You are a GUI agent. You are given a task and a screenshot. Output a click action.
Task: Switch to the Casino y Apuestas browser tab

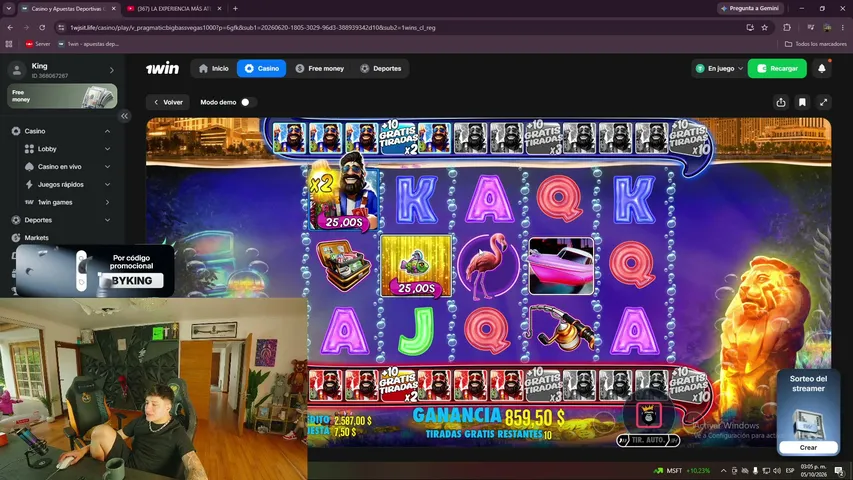pyautogui.click(x=68, y=9)
